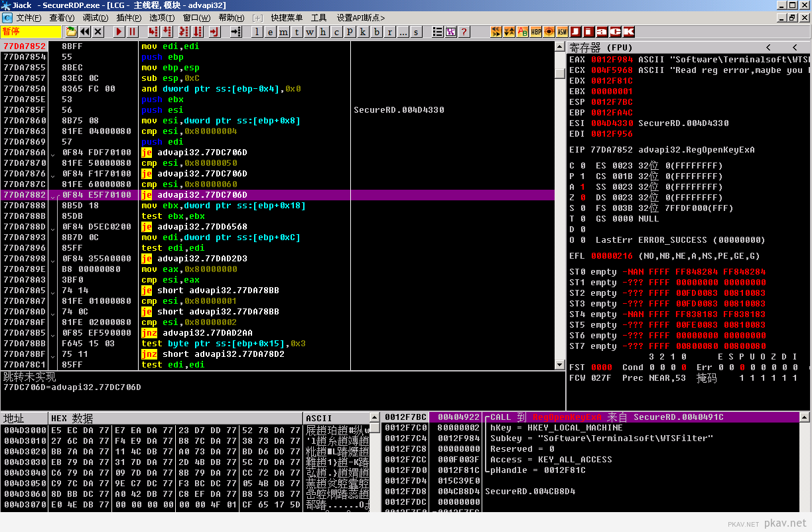The image size is (812, 532).
Task: Open the 窗口(W) menu
Action: (196, 18)
